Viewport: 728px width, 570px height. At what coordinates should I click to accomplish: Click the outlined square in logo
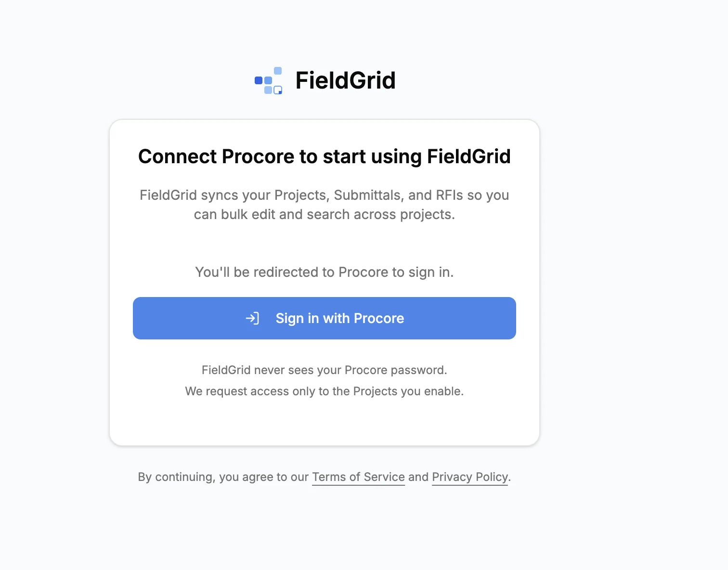[278, 90]
